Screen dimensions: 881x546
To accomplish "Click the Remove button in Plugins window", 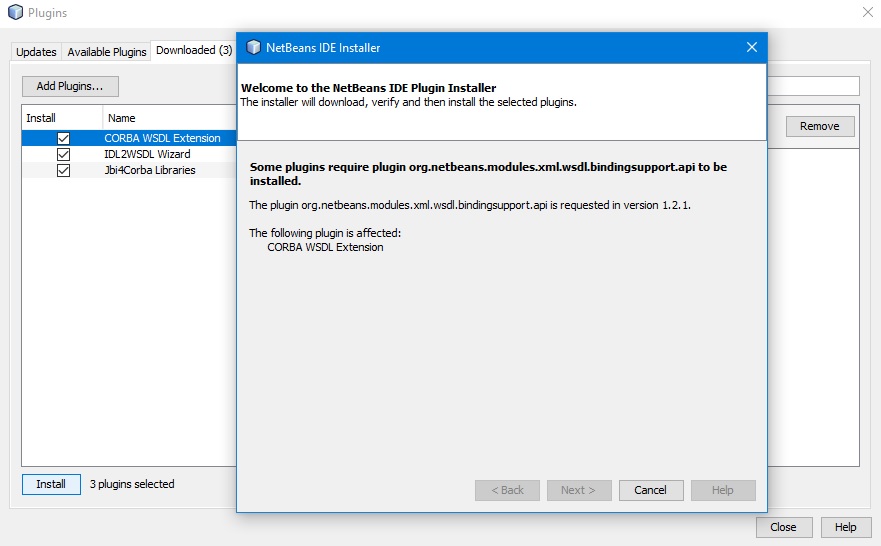I will (x=820, y=126).
